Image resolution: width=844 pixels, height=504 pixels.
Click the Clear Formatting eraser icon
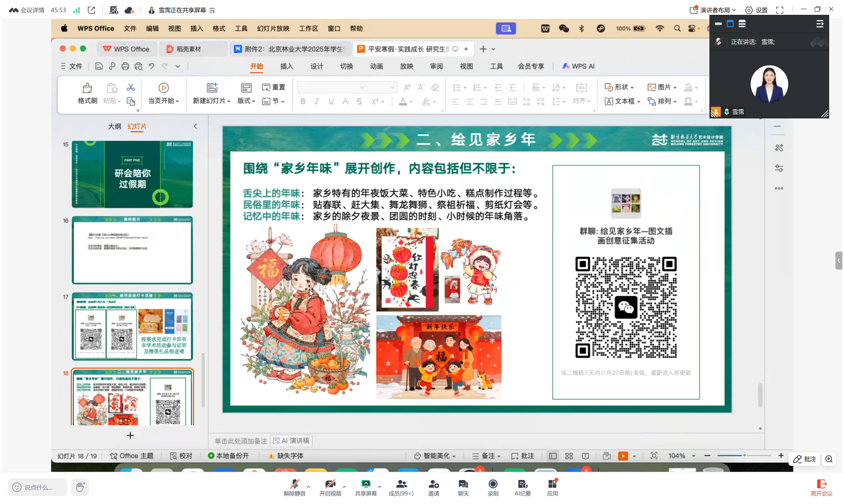tap(435, 88)
